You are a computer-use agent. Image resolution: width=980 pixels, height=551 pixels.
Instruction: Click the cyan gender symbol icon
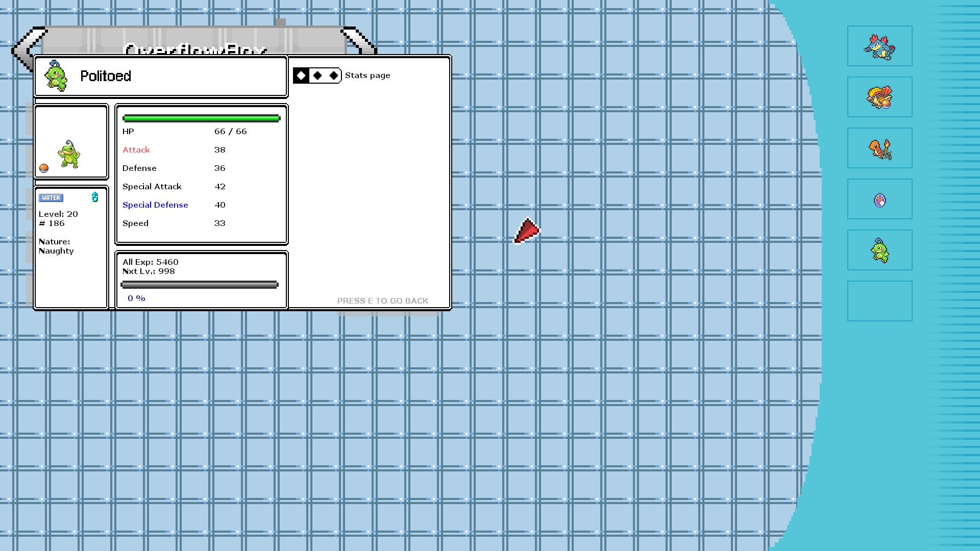click(x=95, y=197)
